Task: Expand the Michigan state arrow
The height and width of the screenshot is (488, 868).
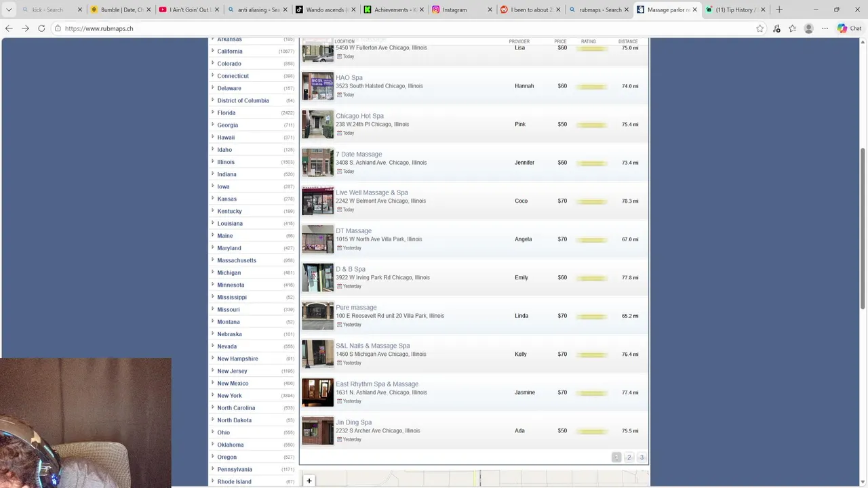Action: point(213,272)
